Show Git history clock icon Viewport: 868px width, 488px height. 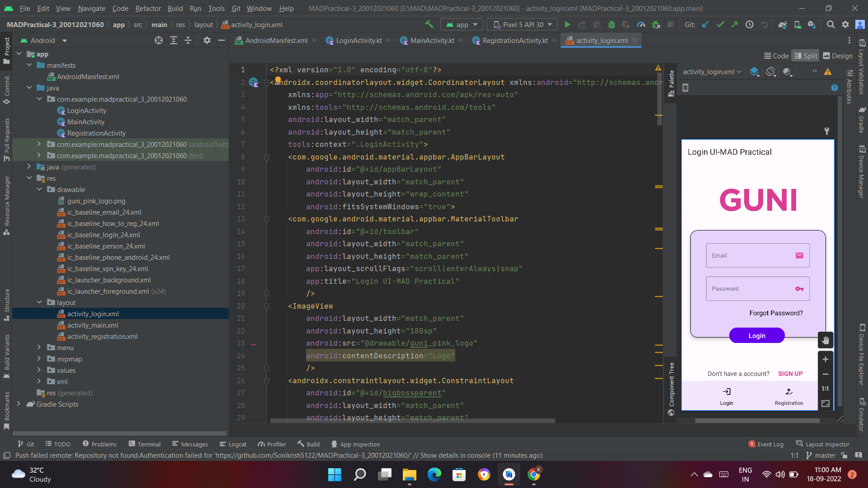click(750, 25)
